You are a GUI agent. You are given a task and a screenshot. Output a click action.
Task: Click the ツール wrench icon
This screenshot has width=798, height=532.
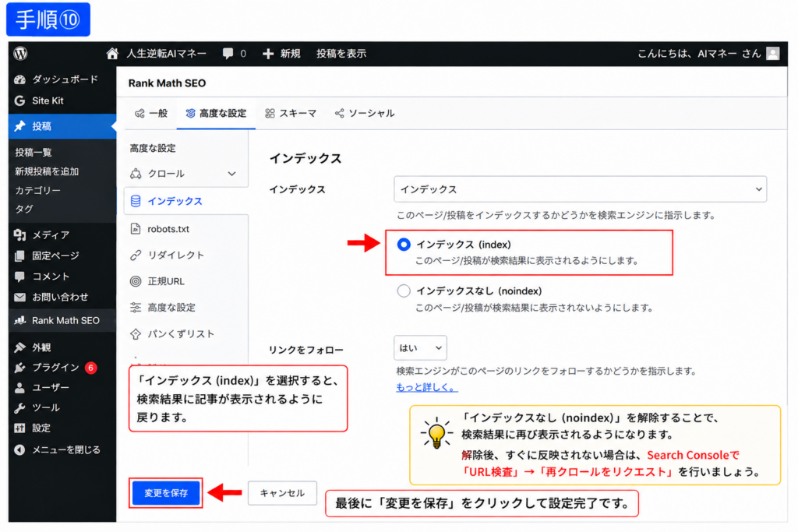[x=19, y=408]
